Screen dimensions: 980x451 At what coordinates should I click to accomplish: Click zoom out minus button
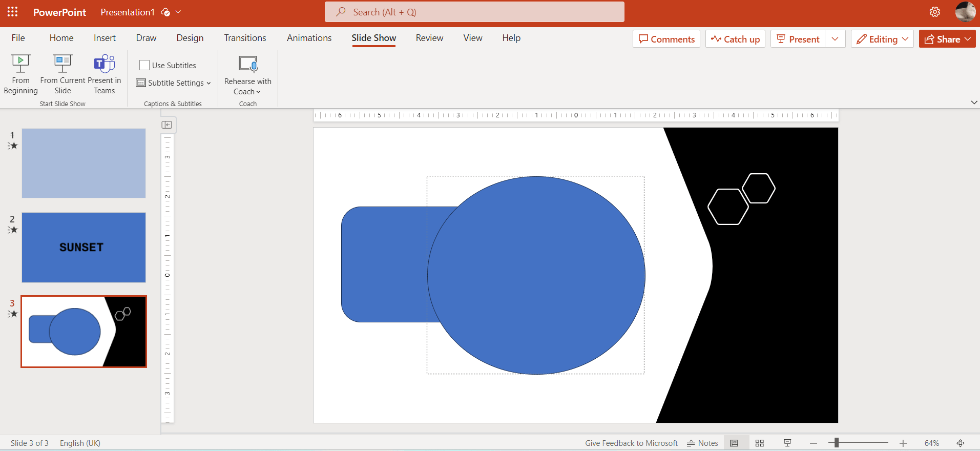(x=814, y=443)
